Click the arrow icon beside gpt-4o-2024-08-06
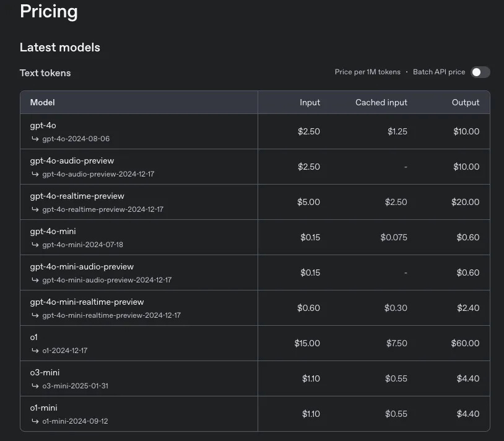The height and width of the screenshot is (441, 504). click(35, 139)
